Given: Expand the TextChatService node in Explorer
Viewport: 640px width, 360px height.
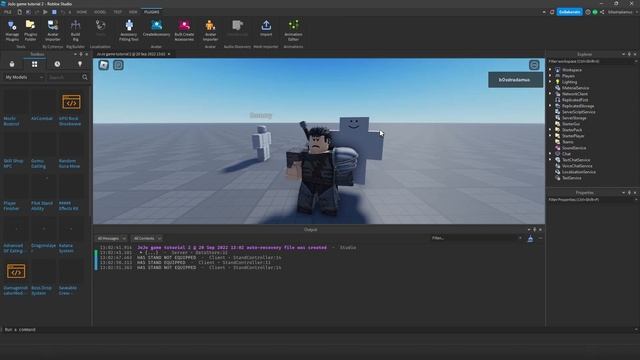Looking at the screenshot, I should click(550, 160).
